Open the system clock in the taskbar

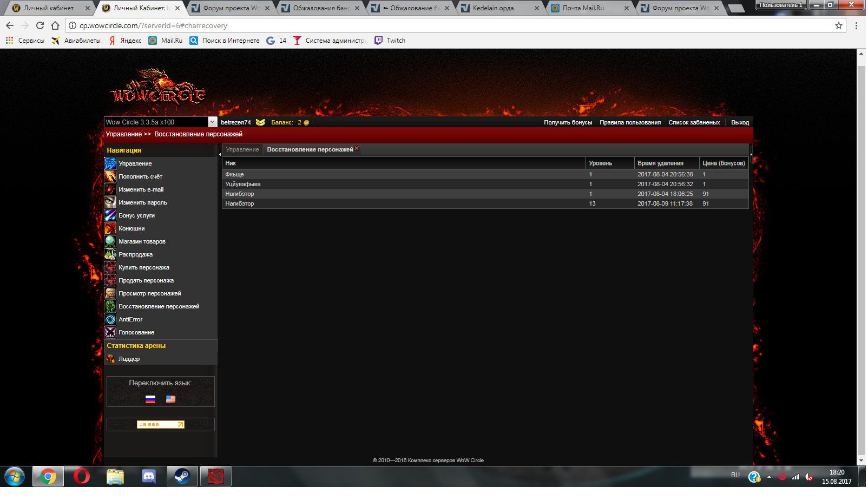tap(837, 477)
